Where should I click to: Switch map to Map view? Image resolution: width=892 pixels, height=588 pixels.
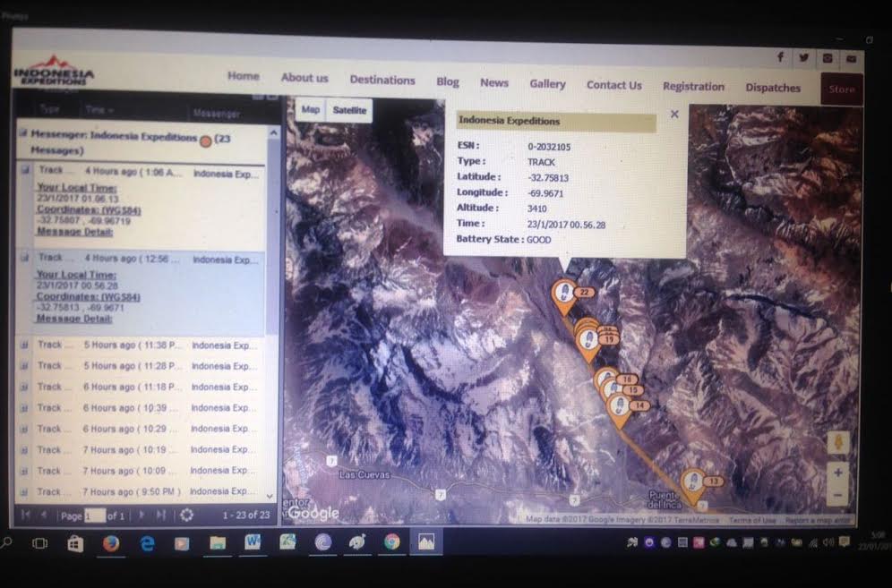tap(310, 110)
